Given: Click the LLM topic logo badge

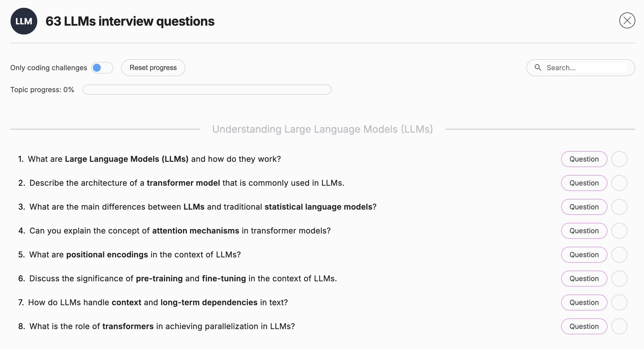Looking at the screenshot, I should click(24, 21).
